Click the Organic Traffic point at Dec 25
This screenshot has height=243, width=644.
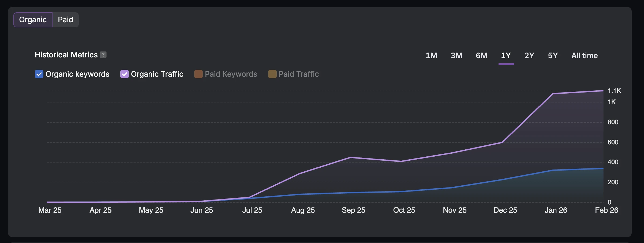[502, 142]
